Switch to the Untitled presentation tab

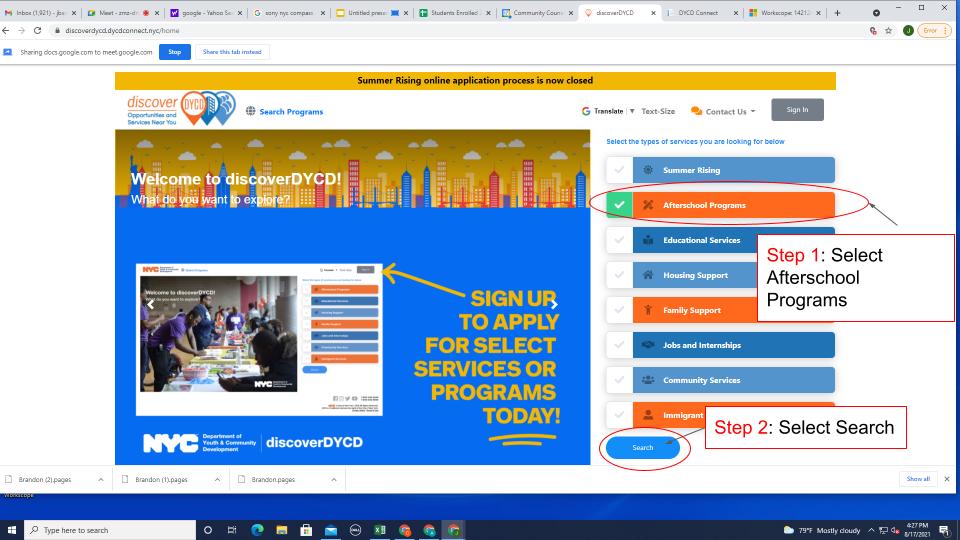click(372, 12)
